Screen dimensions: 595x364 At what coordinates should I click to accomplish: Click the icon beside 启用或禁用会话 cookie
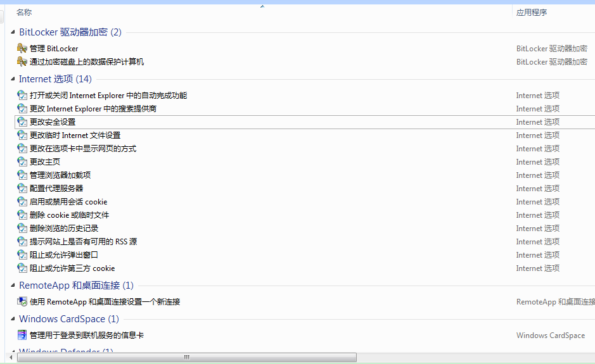tap(22, 201)
